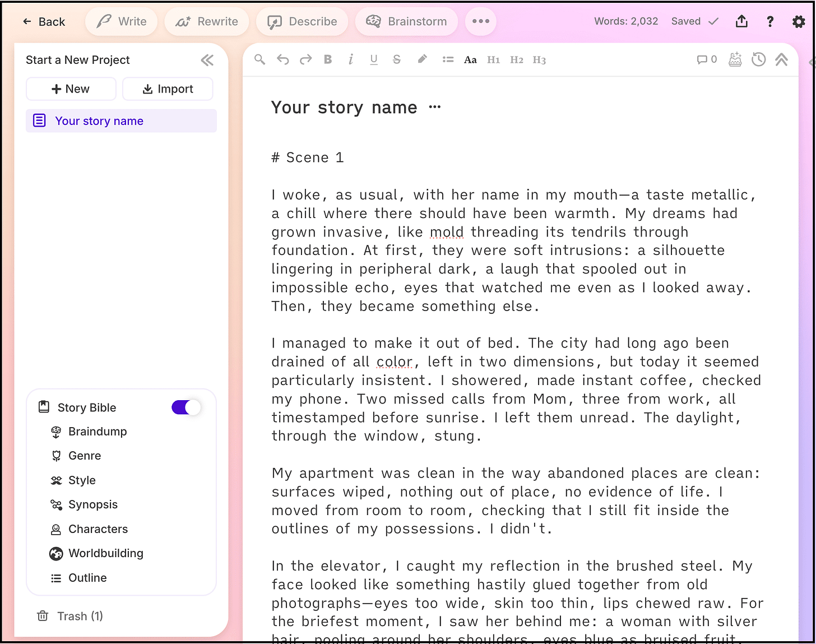Toggle underline formatting
The image size is (816, 644).
tap(374, 59)
